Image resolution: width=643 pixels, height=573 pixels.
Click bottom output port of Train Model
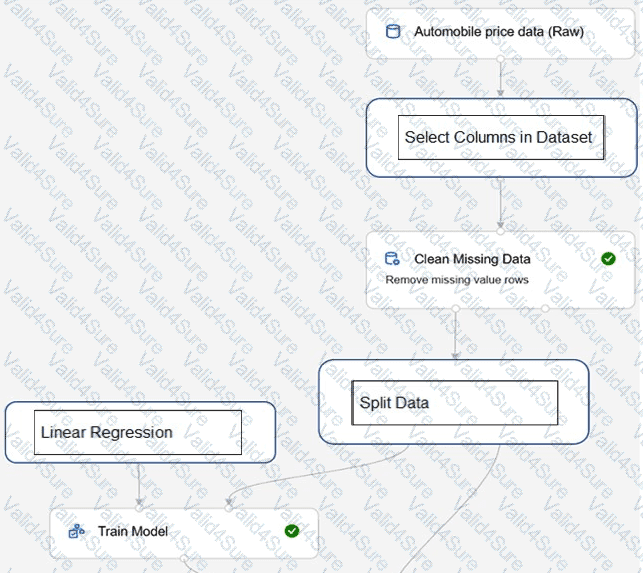pyautogui.click(x=184, y=557)
